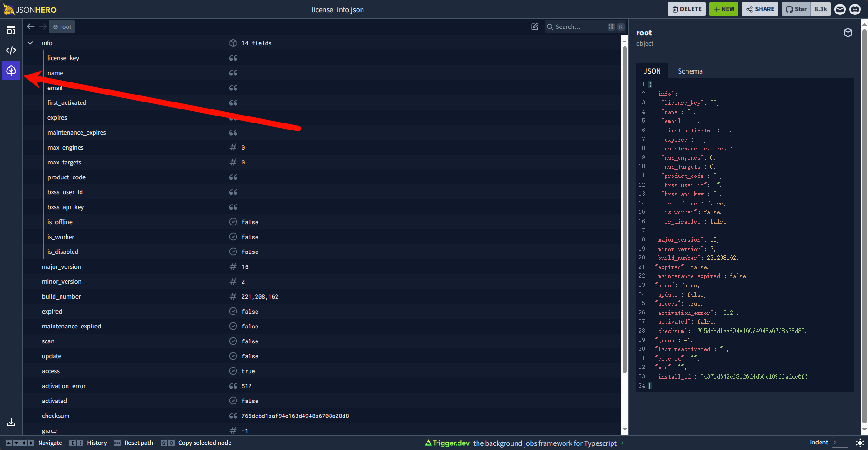Collapse the info node

pyautogui.click(x=30, y=43)
